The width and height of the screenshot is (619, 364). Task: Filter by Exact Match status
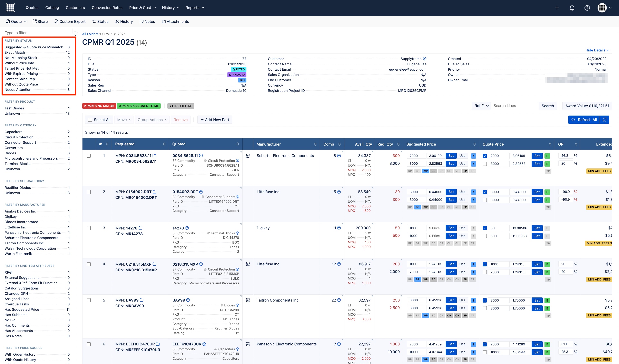tap(37, 52)
